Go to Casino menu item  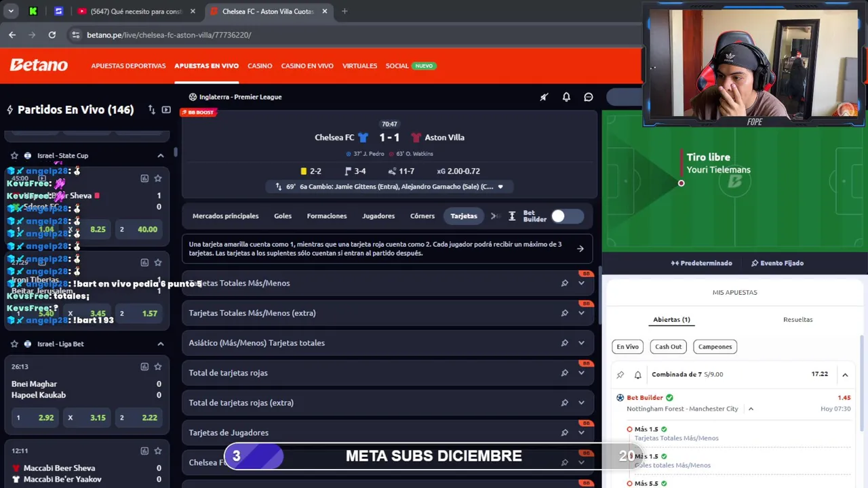point(260,66)
